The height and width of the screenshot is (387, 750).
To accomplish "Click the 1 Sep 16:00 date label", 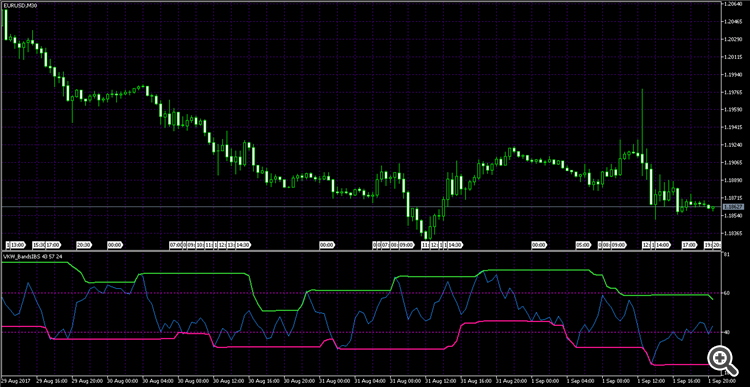I will point(686,382).
